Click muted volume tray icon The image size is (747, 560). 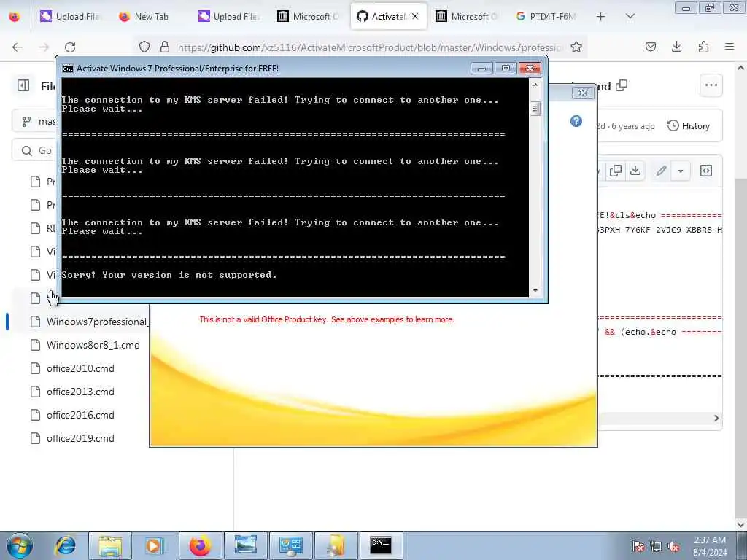[x=673, y=547]
